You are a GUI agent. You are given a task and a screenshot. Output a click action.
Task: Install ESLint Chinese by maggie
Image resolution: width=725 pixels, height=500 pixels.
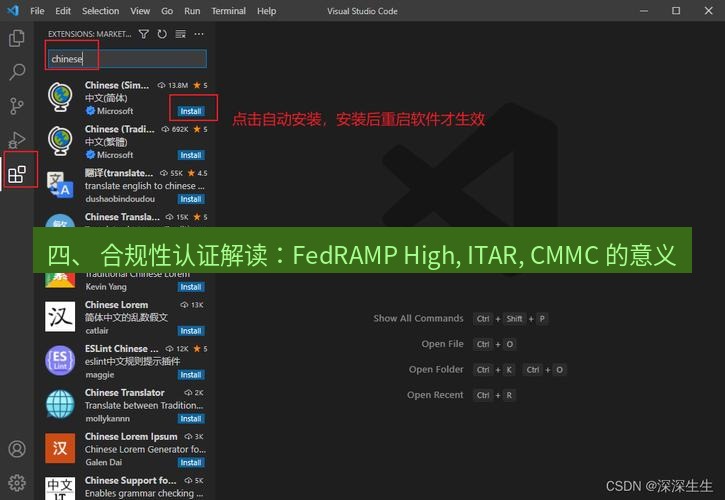click(191, 375)
